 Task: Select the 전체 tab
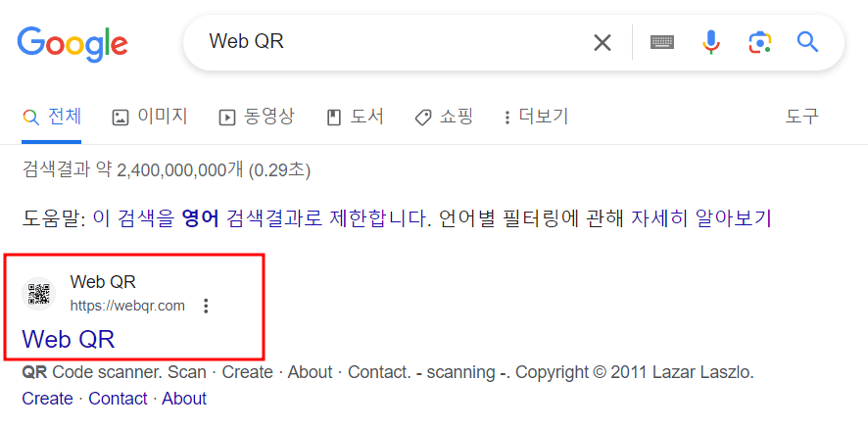pyautogui.click(x=53, y=117)
